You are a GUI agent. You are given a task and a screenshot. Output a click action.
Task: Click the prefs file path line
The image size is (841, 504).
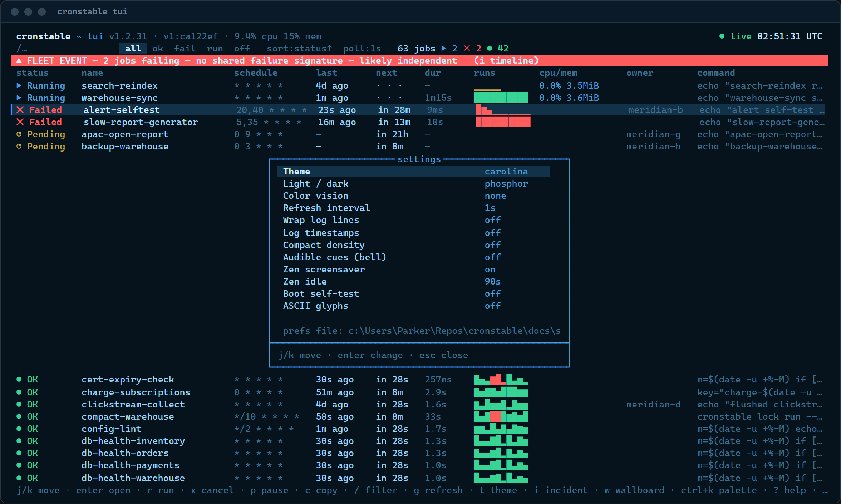(x=422, y=331)
